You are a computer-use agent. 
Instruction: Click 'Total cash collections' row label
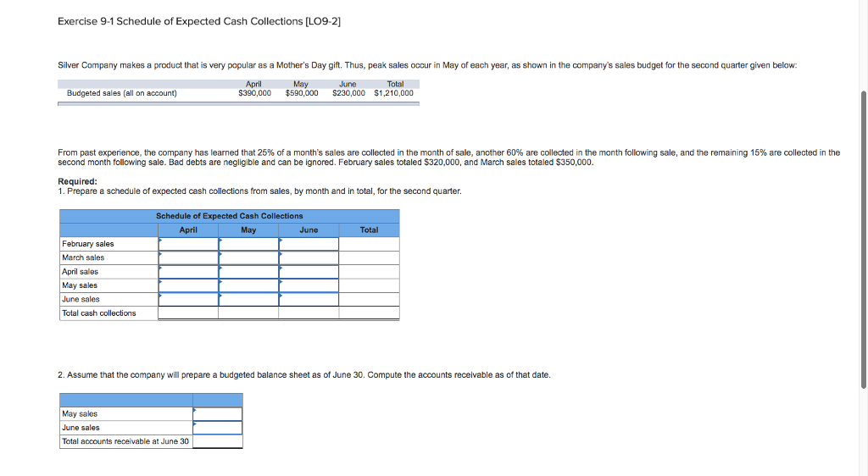pyautogui.click(x=99, y=313)
